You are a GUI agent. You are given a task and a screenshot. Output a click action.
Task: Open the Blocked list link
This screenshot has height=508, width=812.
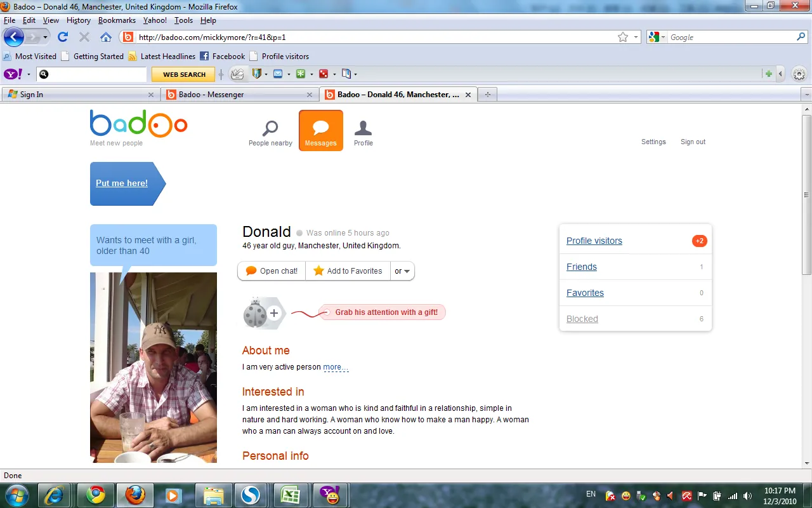click(582, 319)
